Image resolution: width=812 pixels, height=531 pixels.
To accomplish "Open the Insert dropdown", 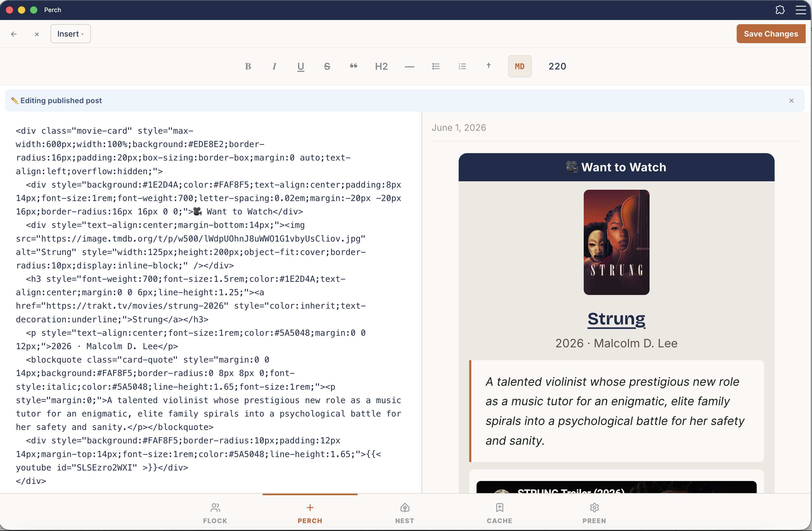I will coord(71,34).
